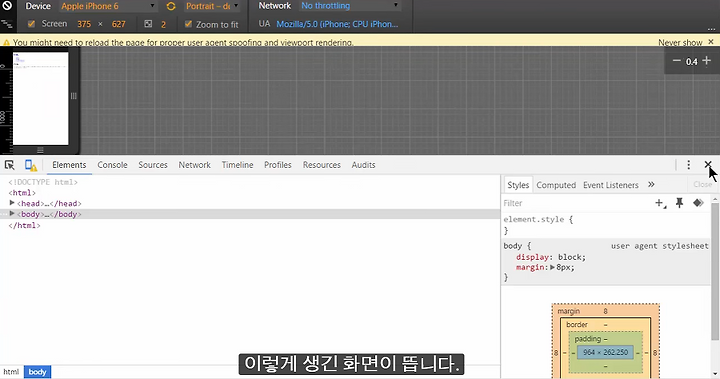Click html breadcrumb at bottom
The image size is (720, 379).
[11, 372]
